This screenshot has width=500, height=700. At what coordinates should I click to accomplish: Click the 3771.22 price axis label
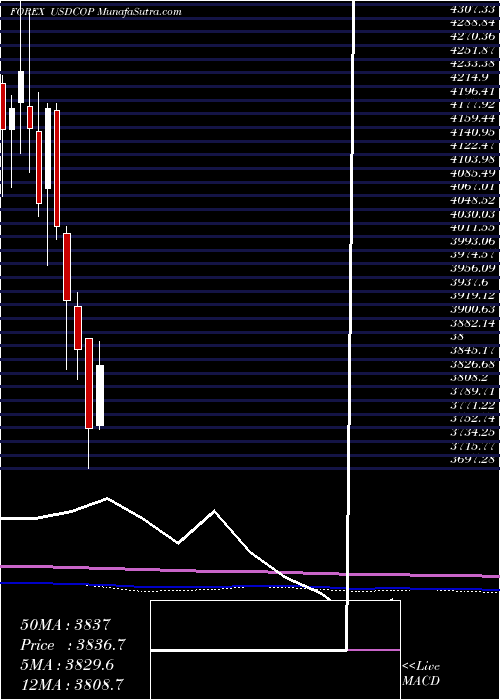click(472, 405)
